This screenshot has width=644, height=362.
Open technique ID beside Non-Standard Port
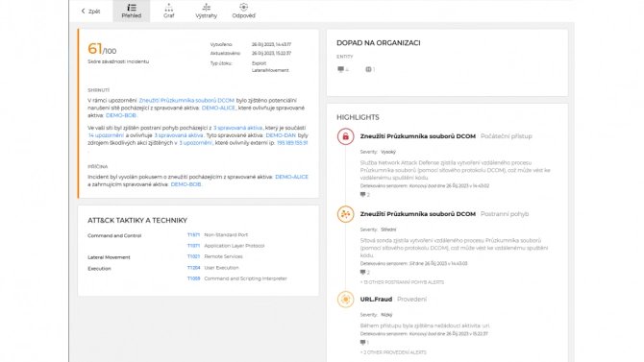193,234
